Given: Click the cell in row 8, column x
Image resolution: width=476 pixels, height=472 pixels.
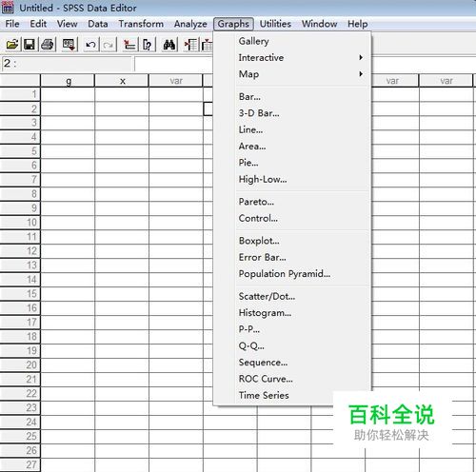Looking at the screenshot, I should click(122, 194).
